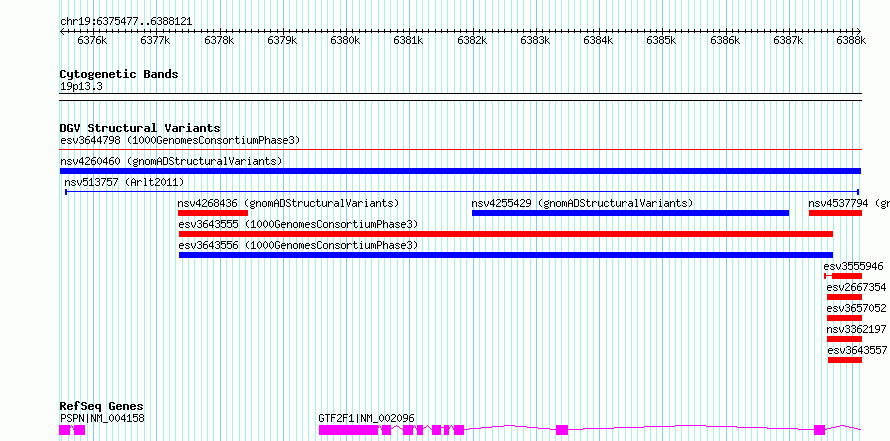The image size is (890, 441).
Task: Click the nsv4255429 blue variant bar
Action: (x=630, y=213)
